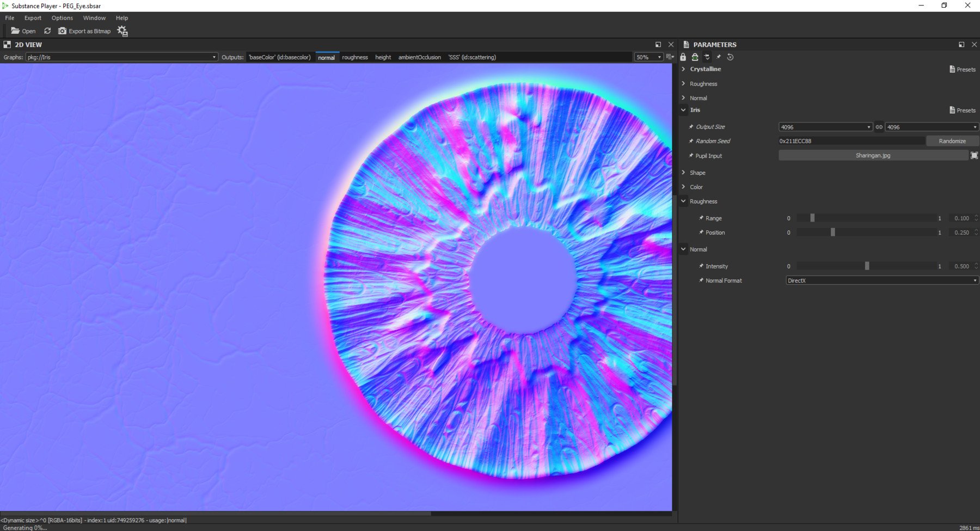Switch to the baseColor output tab
This screenshot has height=531, width=980.
point(280,57)
